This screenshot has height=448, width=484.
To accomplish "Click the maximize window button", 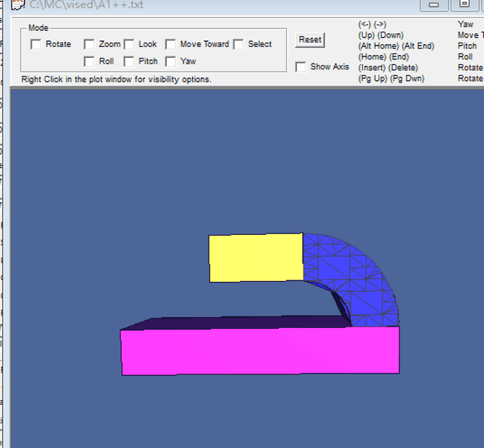I will [464, 4].
